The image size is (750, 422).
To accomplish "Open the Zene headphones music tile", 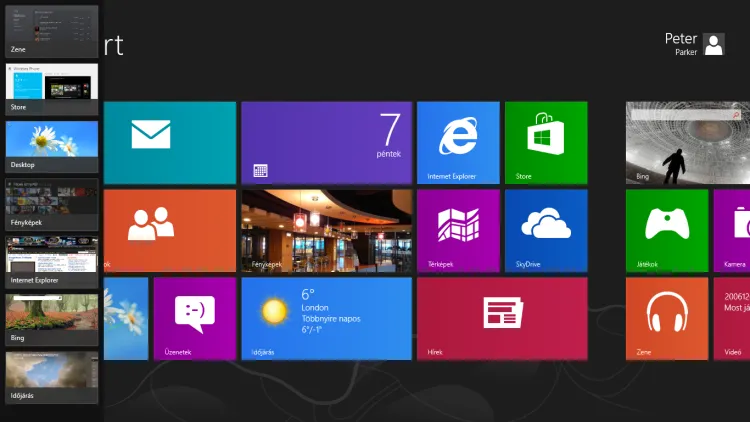I will (x=666, y=318).
